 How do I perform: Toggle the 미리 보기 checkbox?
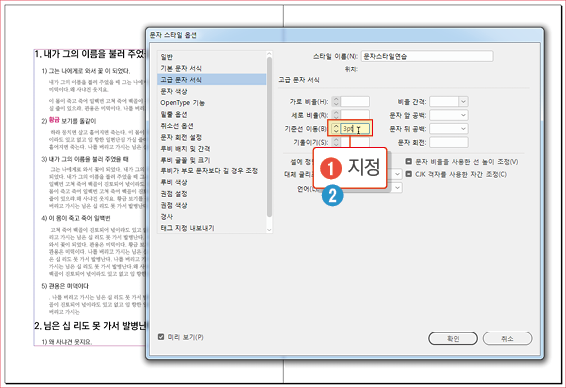(x=161, y=337)
